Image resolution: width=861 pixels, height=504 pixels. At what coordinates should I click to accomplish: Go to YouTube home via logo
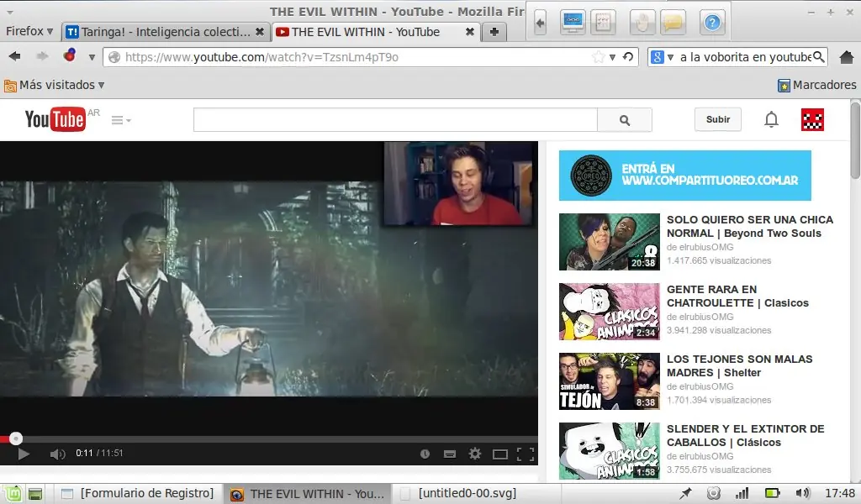tap(55, 119)
